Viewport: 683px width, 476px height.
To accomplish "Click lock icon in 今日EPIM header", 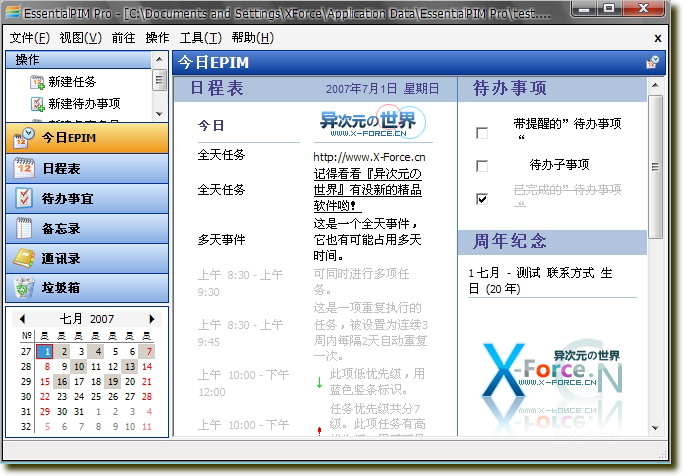I will (652, 62).
